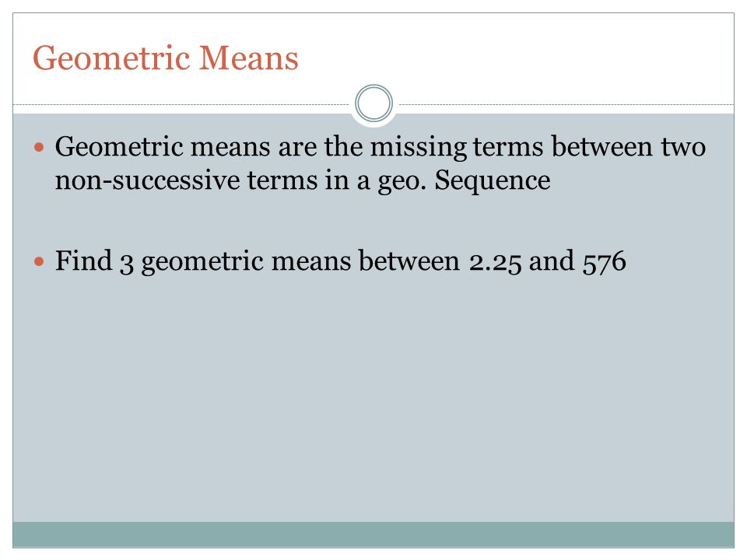The width and height of the screenshot is (747, 560).
Task: Select the number "2.25" in the second bullet
Action: point(495,262)
